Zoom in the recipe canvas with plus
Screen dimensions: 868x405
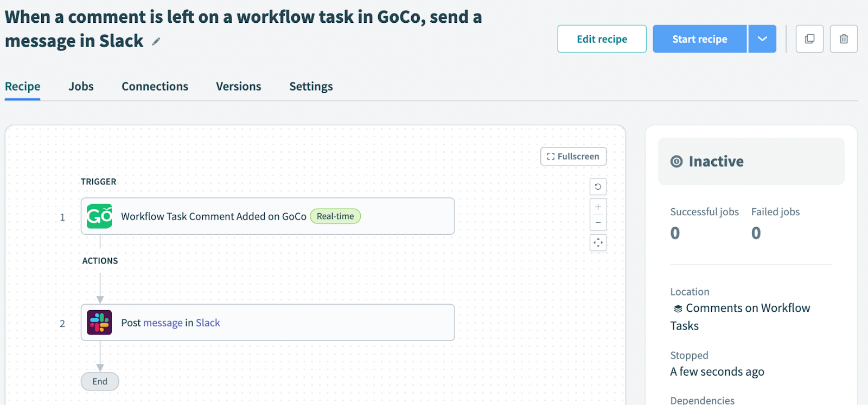coord(598,207)
